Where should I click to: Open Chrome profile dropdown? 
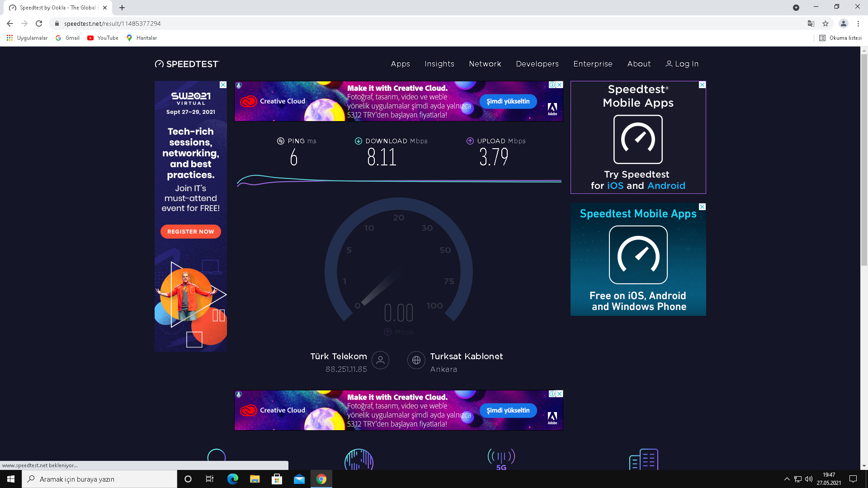tap(844, 23)
